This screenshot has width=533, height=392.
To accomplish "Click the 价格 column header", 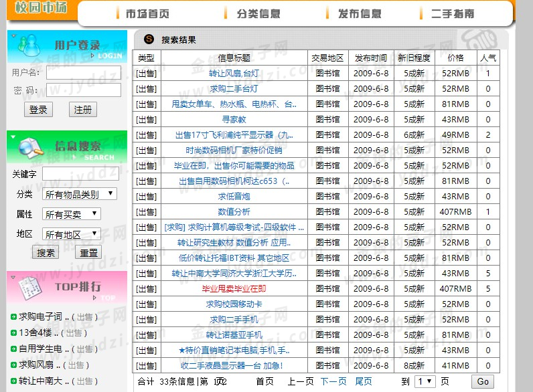I will [x=455, y=58].
